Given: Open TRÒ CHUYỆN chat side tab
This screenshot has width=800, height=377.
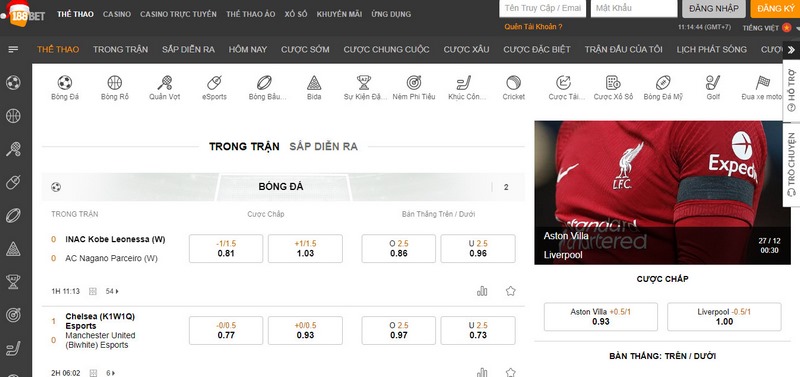Looking at the screenshot, I should click(791, 164).
